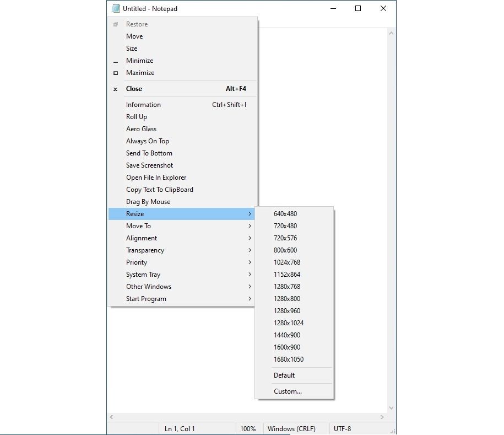
Task: Select Save Screenshot
Action: [x=182, y=165]
